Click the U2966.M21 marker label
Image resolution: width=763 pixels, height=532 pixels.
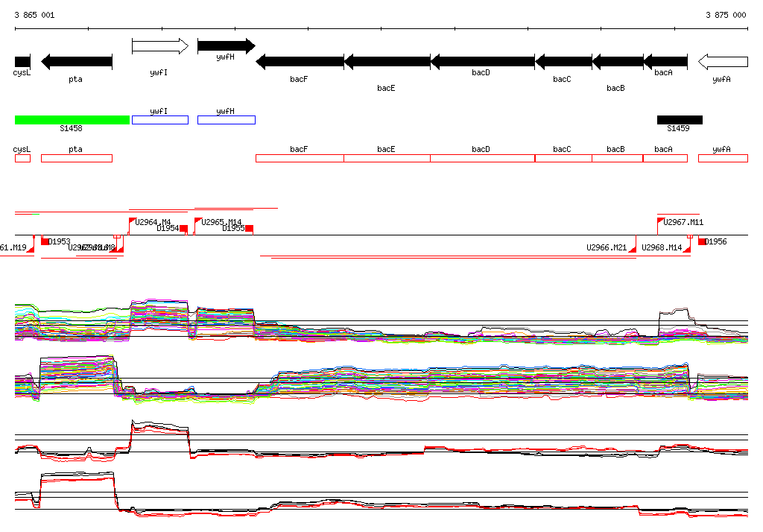click(x=606, y=247)
